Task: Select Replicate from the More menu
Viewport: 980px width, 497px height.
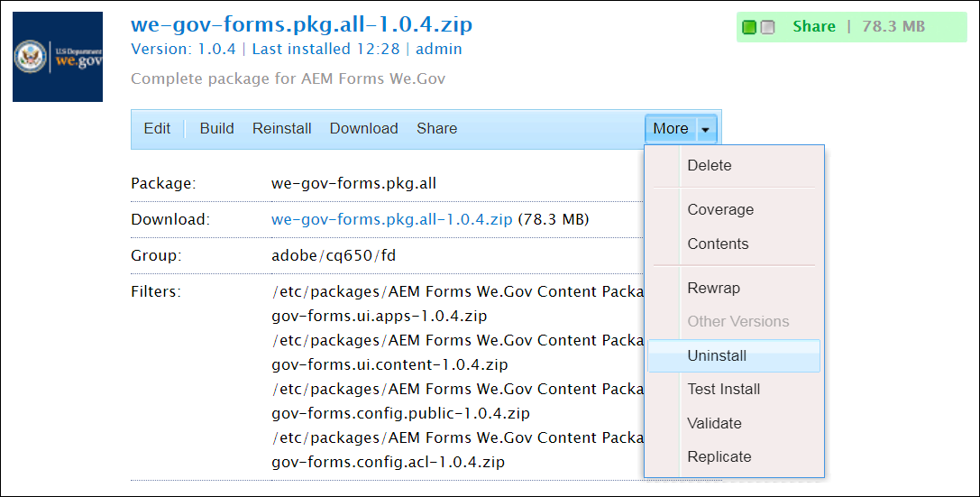Action: coord(734,457)
